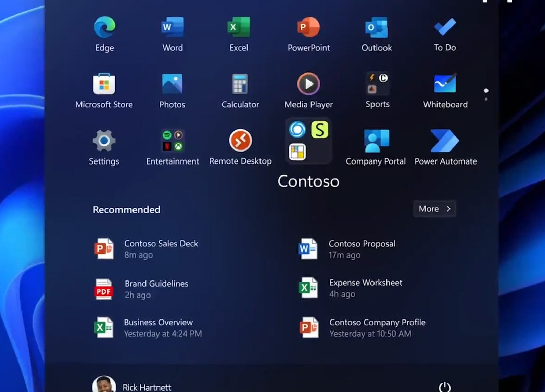Open the Edge browser app
The image size is (545, 392).
(x=104, y=34)
